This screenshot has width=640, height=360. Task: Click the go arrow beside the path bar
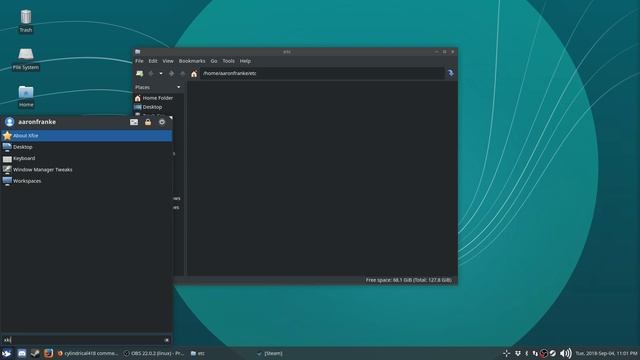pyautogui.click(x=451, y=73)
